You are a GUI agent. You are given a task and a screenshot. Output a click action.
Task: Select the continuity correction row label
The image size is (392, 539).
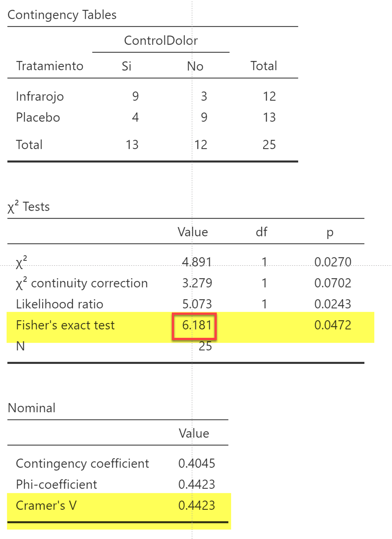click(x=82, y=283)
